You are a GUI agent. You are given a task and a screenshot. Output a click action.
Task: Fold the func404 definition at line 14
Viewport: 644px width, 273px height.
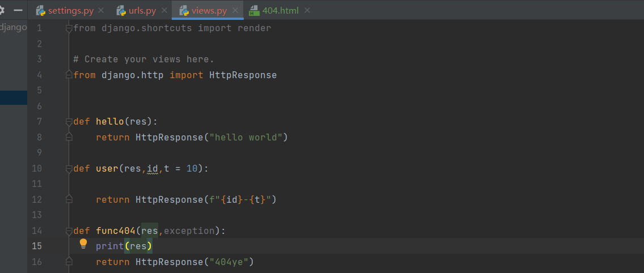click(69, 231)
